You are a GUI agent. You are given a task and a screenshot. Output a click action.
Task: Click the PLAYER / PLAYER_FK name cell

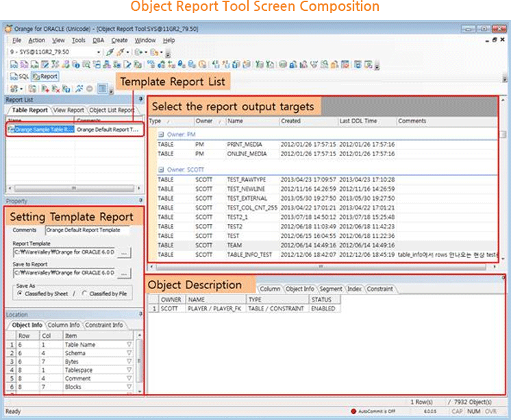pos(215,308)
